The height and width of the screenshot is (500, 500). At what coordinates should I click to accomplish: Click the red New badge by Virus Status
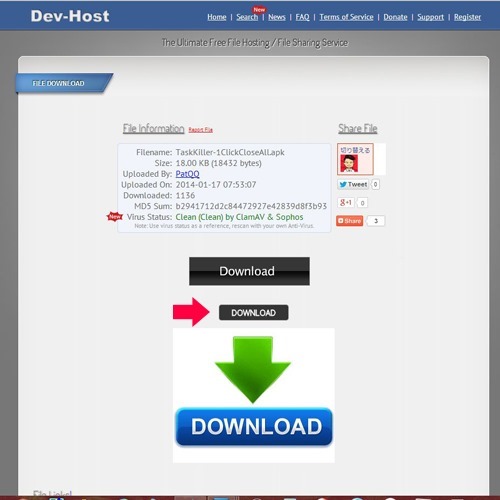point(115,217)
